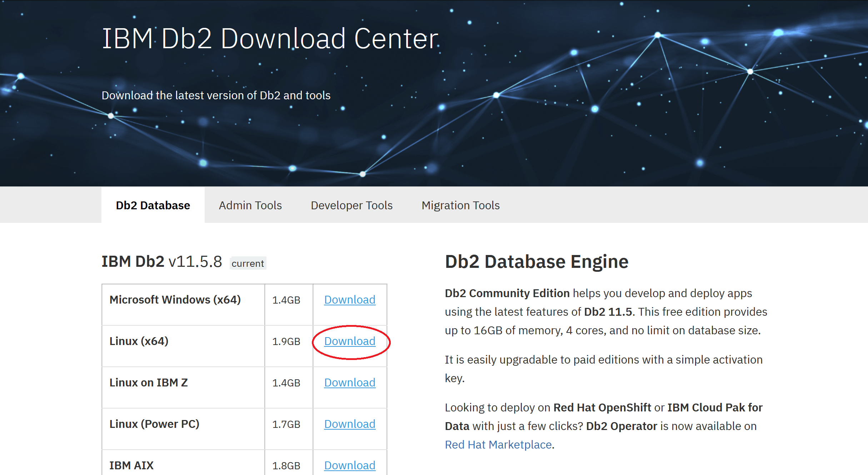The height and width of the screenshot is (475, 868).
Task: Download the IBM AIX package
Action: 349,465
